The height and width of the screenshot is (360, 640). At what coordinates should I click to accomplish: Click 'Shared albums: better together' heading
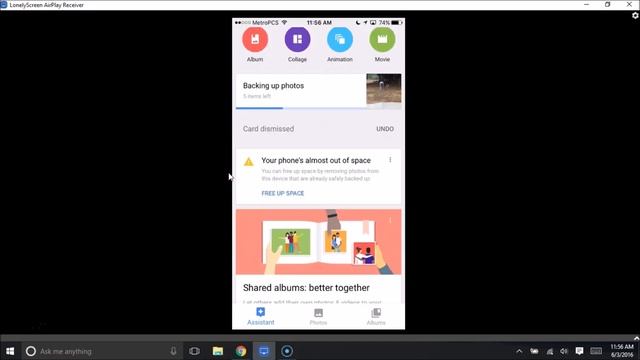point(306,288)
